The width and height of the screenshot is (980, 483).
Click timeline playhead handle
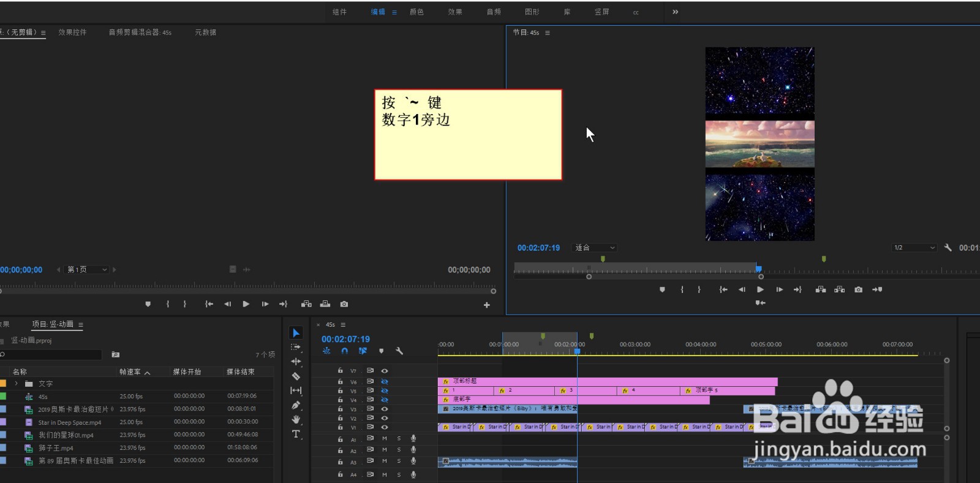pyautogui.click(x=577, y=351)
